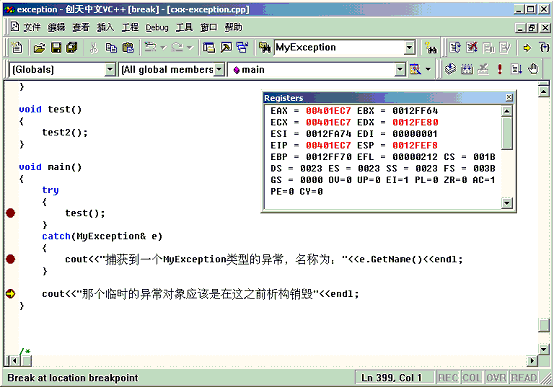Click the Paste clipboard icon

tap(128, 48)
